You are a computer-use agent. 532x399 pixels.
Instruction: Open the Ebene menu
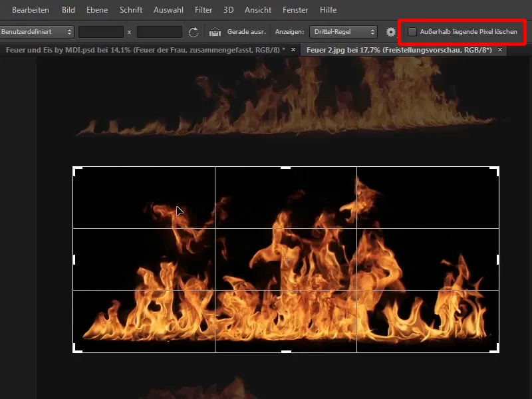[x=97, y=10]
